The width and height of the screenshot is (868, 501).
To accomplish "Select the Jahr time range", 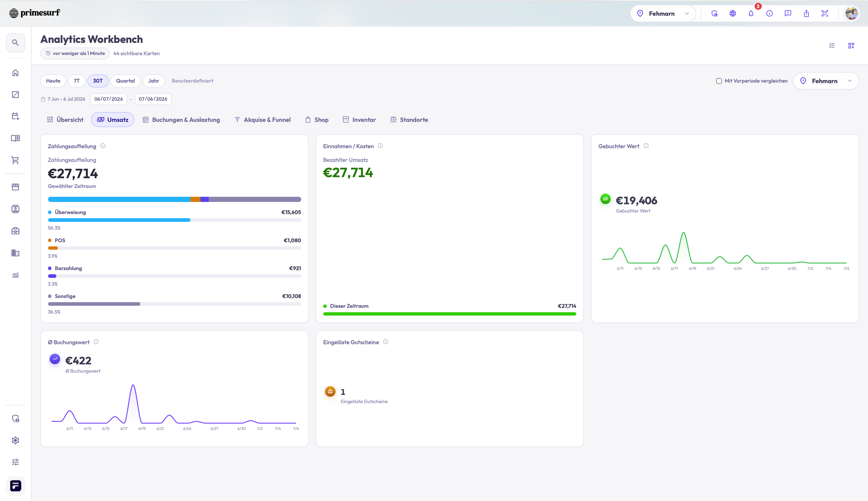I will 153,81.
